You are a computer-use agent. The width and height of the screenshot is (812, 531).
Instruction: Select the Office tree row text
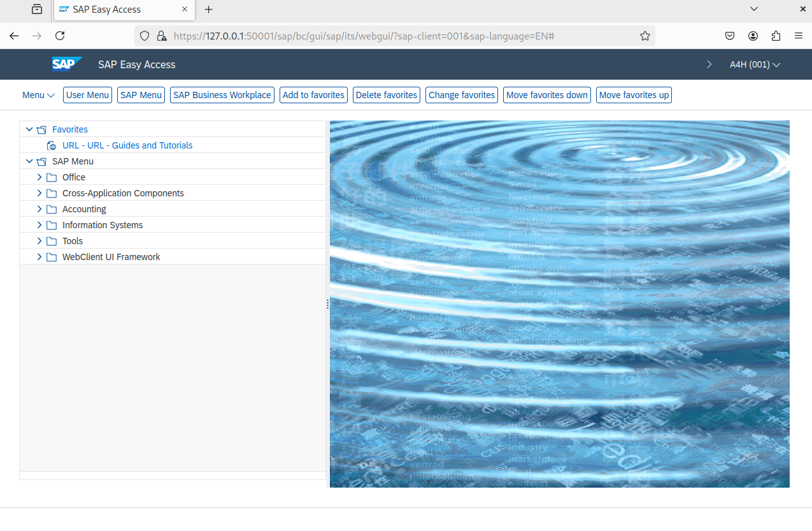pos(74,177)
